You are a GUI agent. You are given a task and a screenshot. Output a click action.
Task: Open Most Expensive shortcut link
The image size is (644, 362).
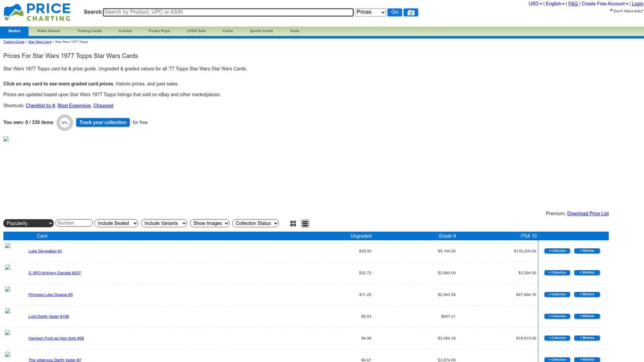click(74, 106)
